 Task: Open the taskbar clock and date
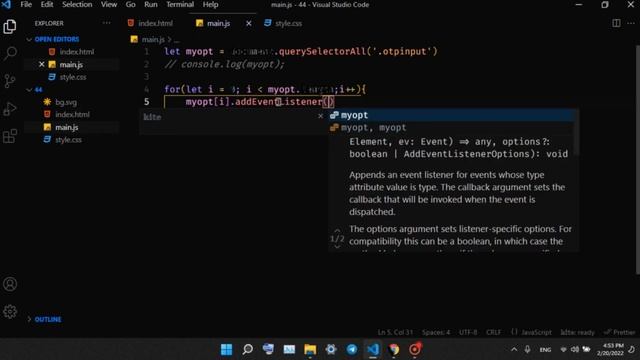[x=611, y=349]
